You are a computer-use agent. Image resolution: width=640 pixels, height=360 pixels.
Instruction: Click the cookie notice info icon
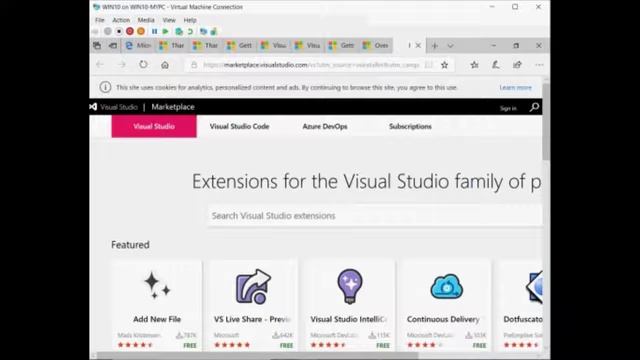105,87
